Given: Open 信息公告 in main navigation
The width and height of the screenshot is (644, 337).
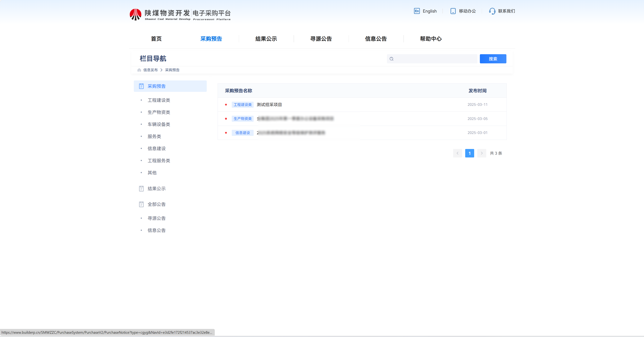Looking at the screenshot, I should pyautogui.click(x=376, y=39).
